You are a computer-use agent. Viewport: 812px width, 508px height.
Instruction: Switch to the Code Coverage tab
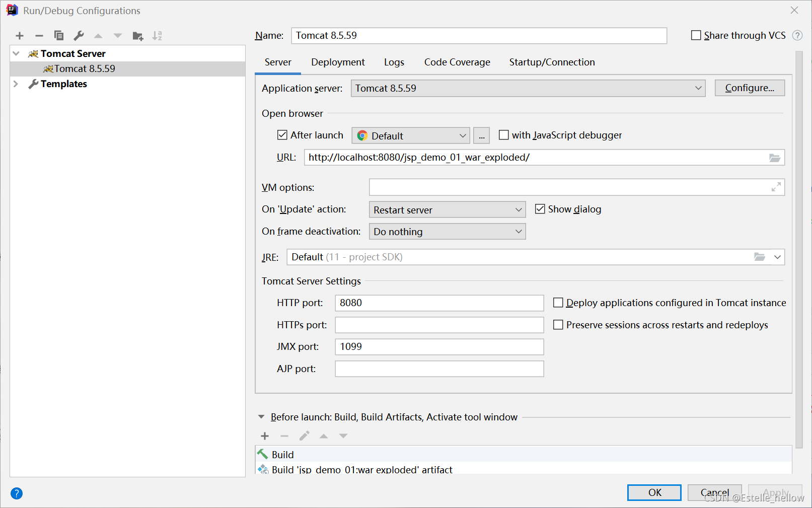coord(457,62)
